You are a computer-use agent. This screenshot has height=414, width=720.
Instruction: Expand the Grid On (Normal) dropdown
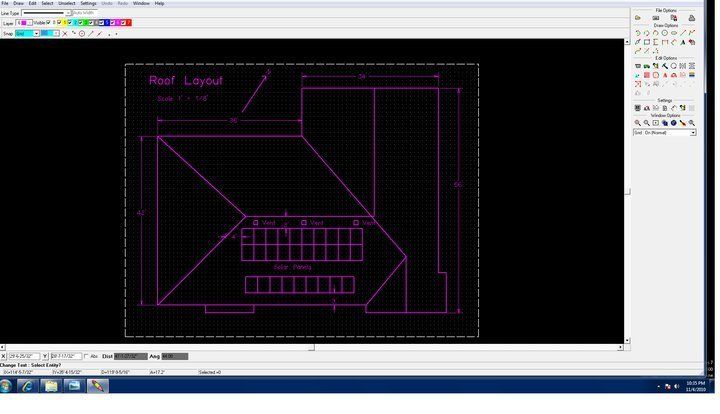(693, 133)
